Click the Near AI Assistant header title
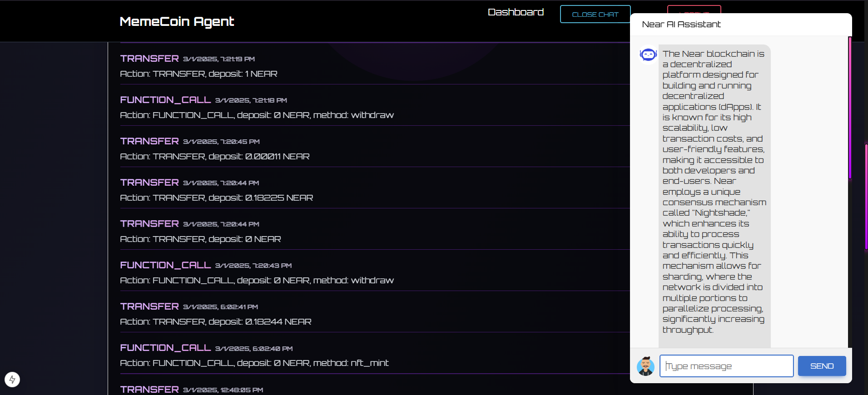The height and width of the screenshot is (395, 868). click(x=681, y=25)
